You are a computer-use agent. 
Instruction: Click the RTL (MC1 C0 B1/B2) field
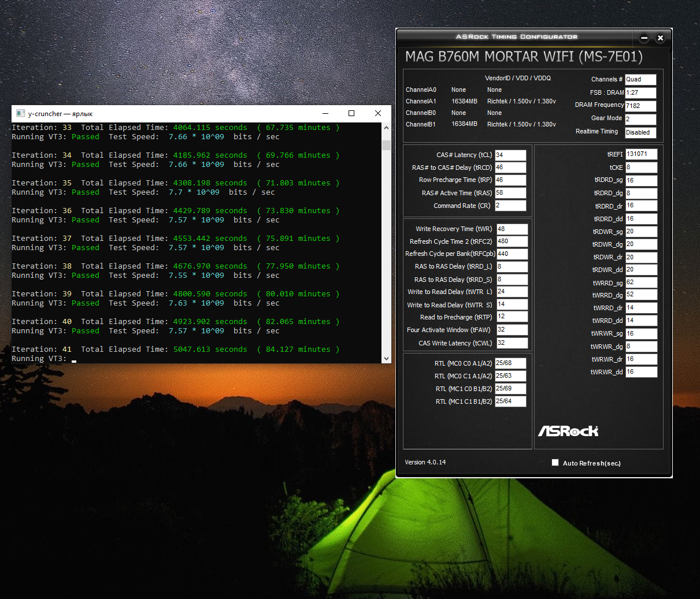[x=510, y=389]
